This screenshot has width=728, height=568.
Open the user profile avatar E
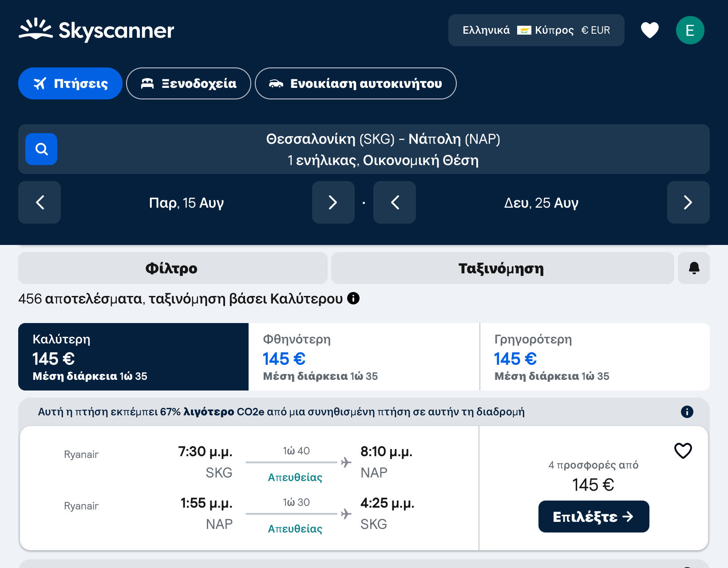pyautogui.click(x=690, y=30)
